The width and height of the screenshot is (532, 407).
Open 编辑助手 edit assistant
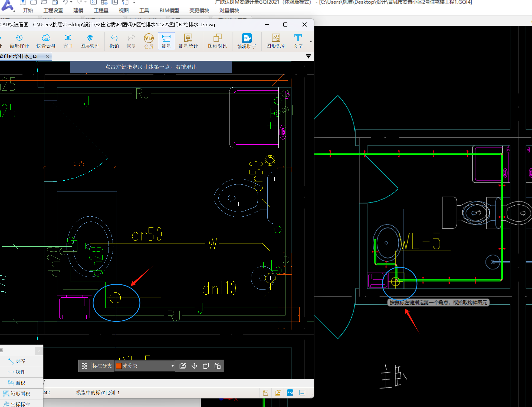pos(247,41)
